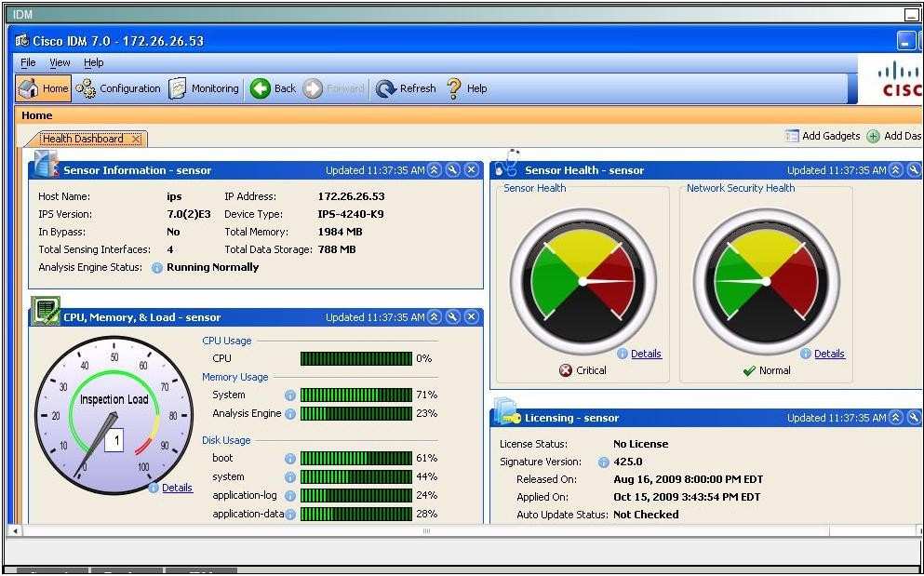Open Sensor Information gadget wrench settings
This screenshot has height=576, width=924.
pyautogui.click(x=452, y=170)
